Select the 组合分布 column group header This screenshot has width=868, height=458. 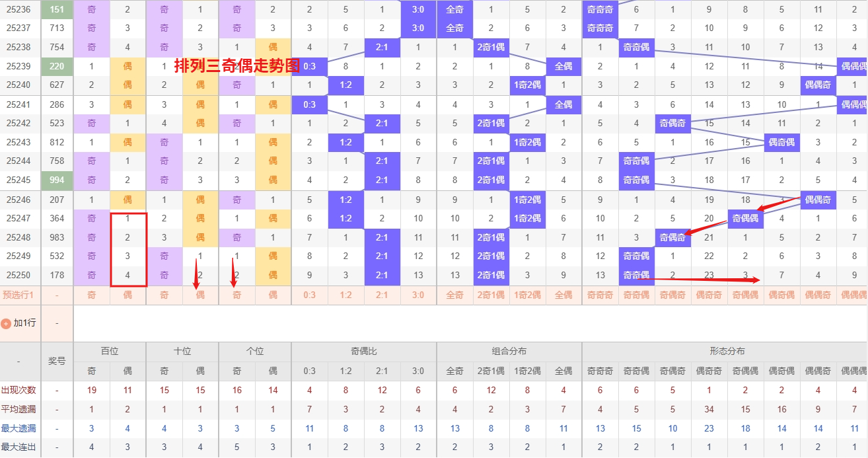point(509,352)
